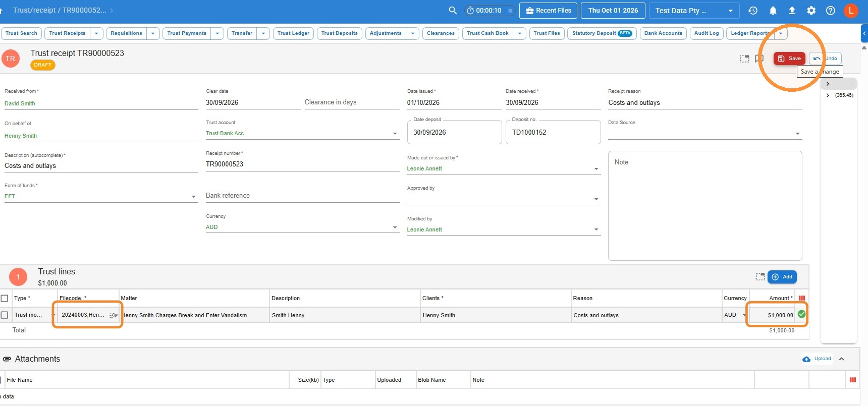Expand the Trust account dropdown

[395, 134]
